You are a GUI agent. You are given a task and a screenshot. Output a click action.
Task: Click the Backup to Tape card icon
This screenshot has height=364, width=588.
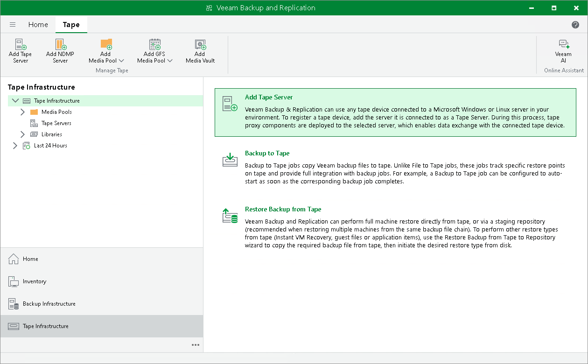(x=230, y=160)
